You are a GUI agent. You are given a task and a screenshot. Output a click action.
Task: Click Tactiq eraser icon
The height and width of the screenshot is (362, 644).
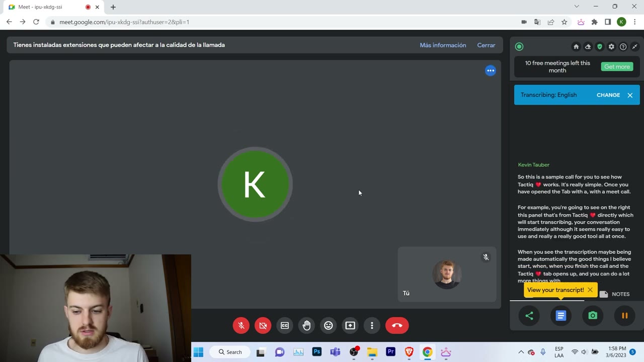588,47
